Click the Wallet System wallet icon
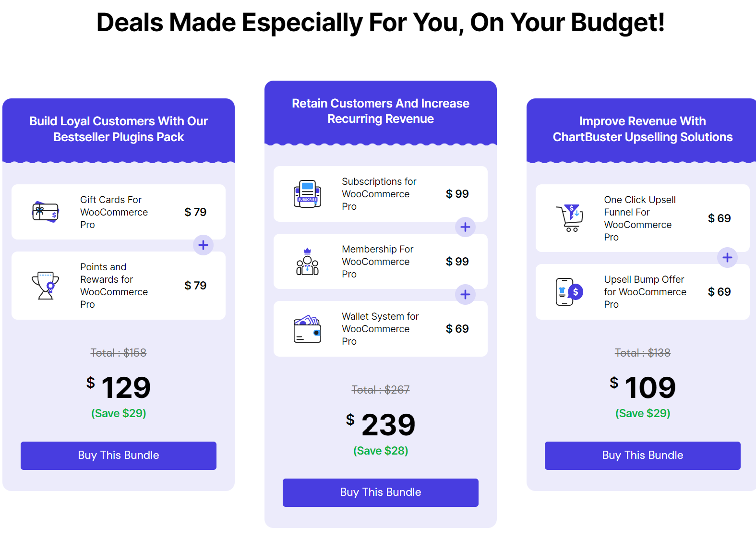 point(307,329)
